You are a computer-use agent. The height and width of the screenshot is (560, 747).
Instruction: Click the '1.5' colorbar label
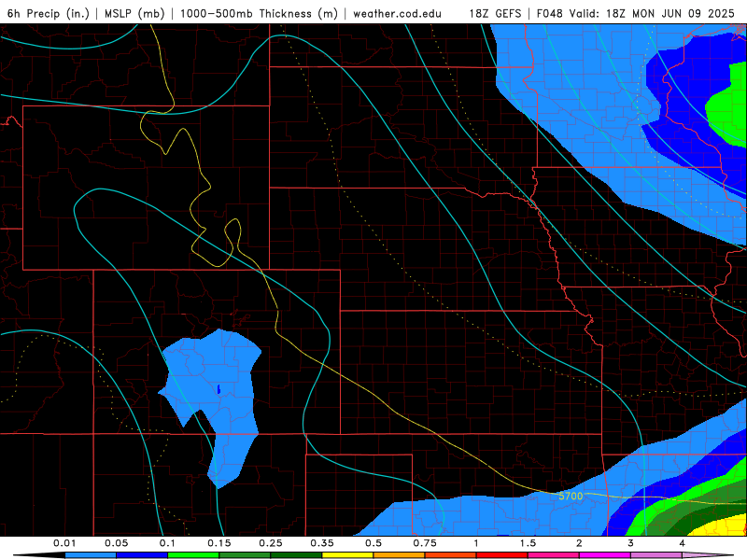(x=528, y=543)
